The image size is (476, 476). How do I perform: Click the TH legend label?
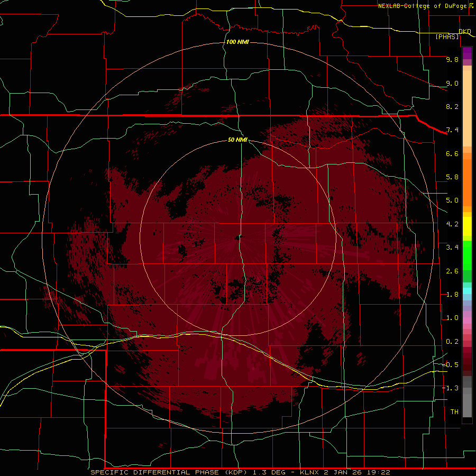pyautogui.click(x=454, y=412)
